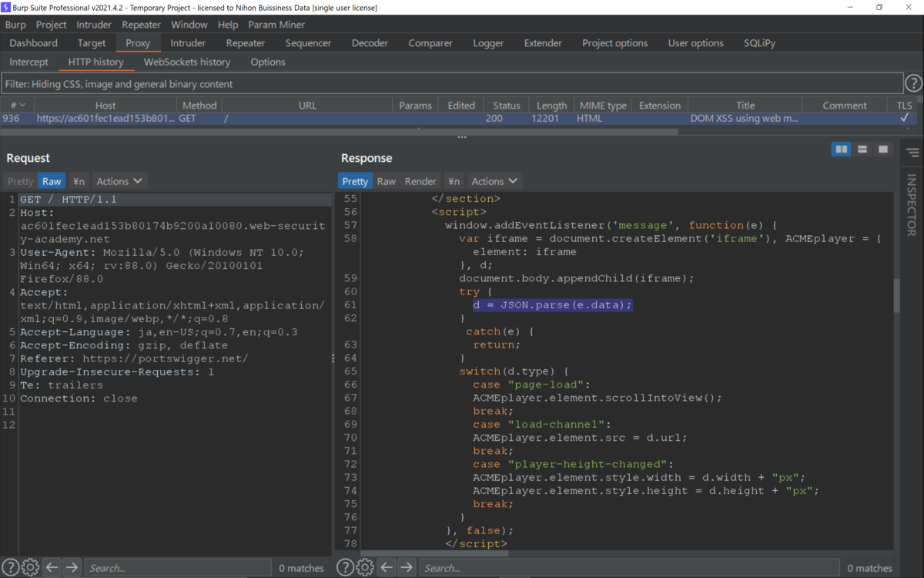Toggle non-printable characters in the Request editor

coord(79,180)
